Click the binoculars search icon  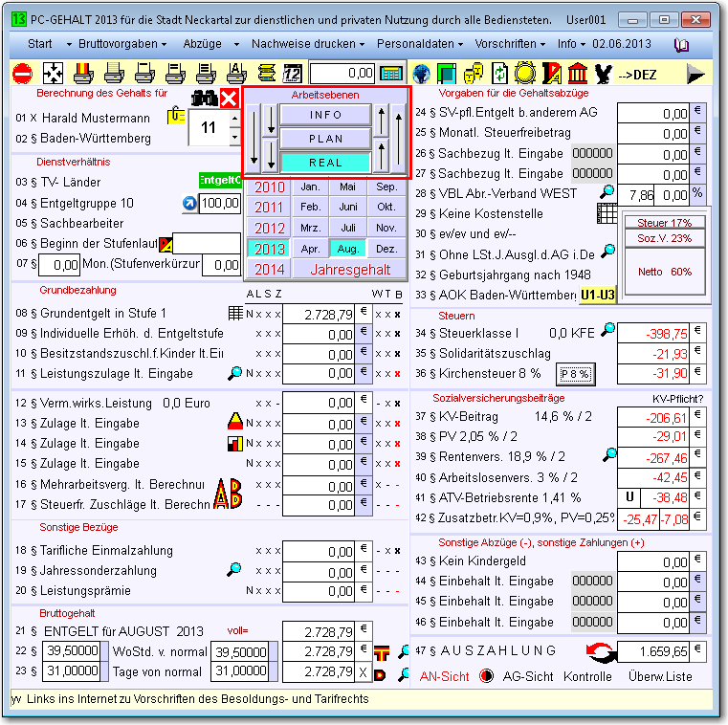click(x=203, y=98)
